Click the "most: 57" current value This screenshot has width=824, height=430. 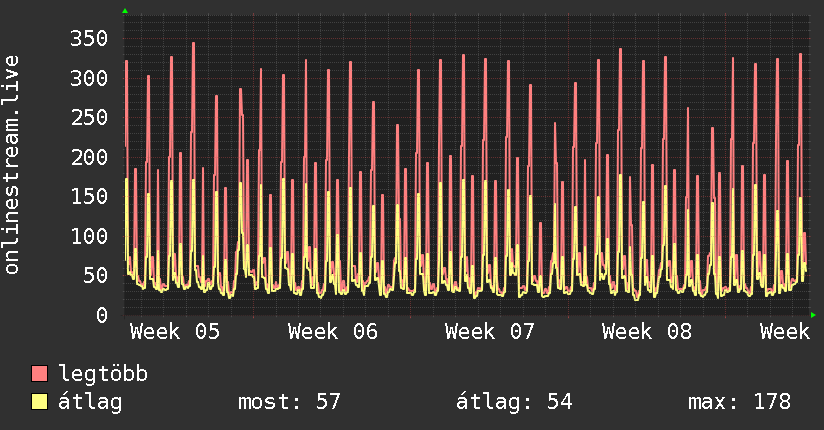pos(289,402)
